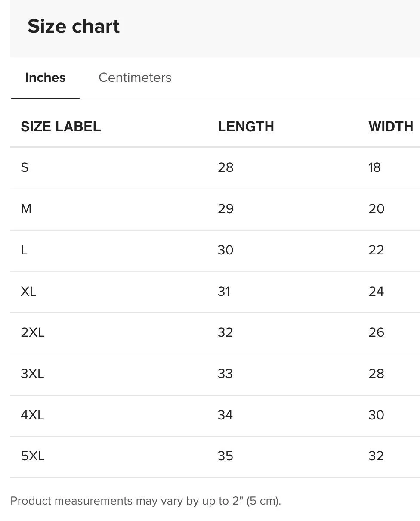
Task: Click the width value 20 for M
Action: coord(377,209)
